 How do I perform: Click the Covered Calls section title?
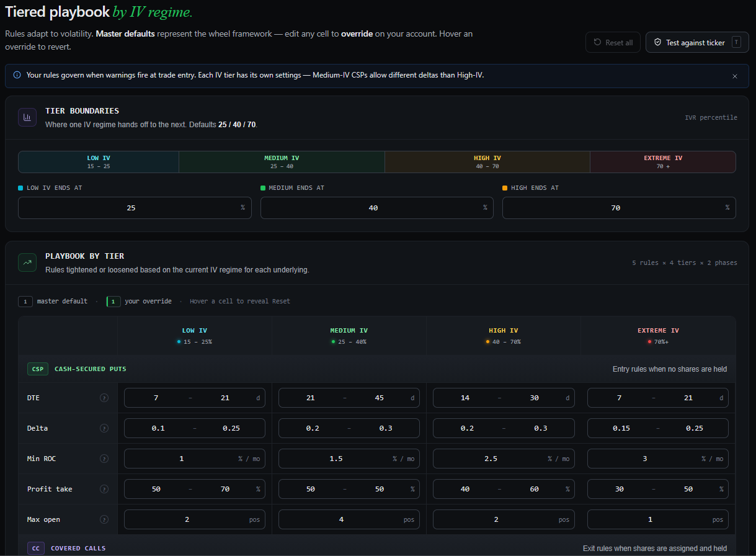(78, 548)
